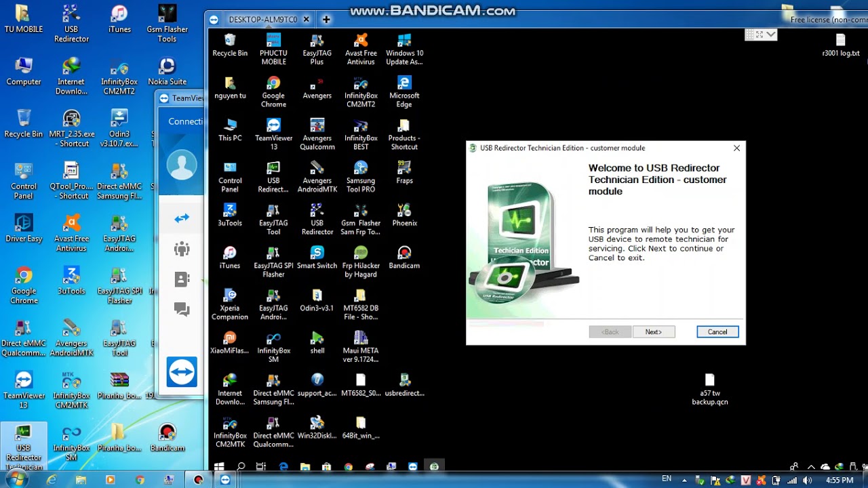Click remote Windows Start button
The image size is (868, 488).
click(x=219, y=466)
